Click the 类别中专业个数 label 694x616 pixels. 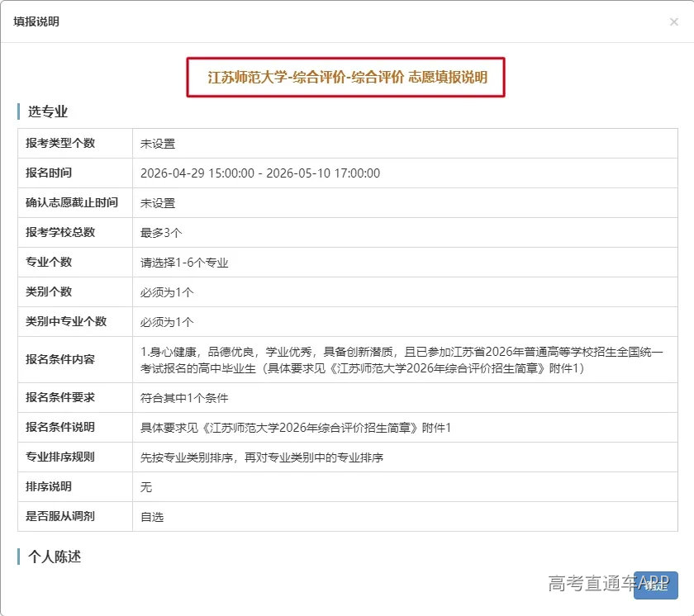(x=66, y=321)
